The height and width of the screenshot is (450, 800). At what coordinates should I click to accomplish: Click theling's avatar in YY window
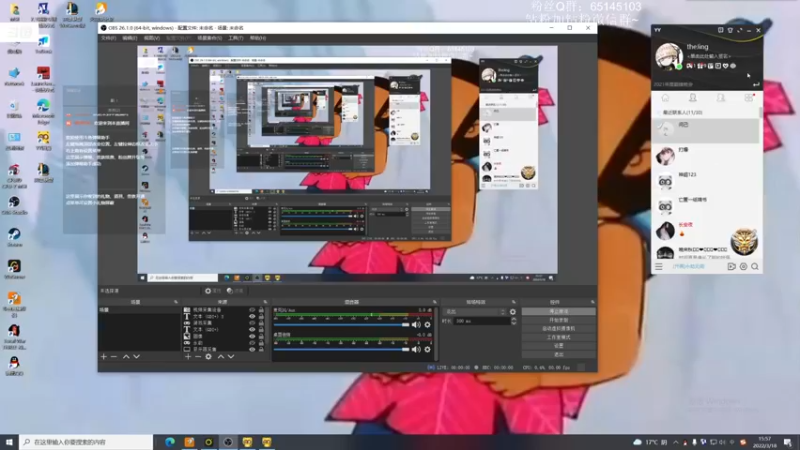(669, 56)
